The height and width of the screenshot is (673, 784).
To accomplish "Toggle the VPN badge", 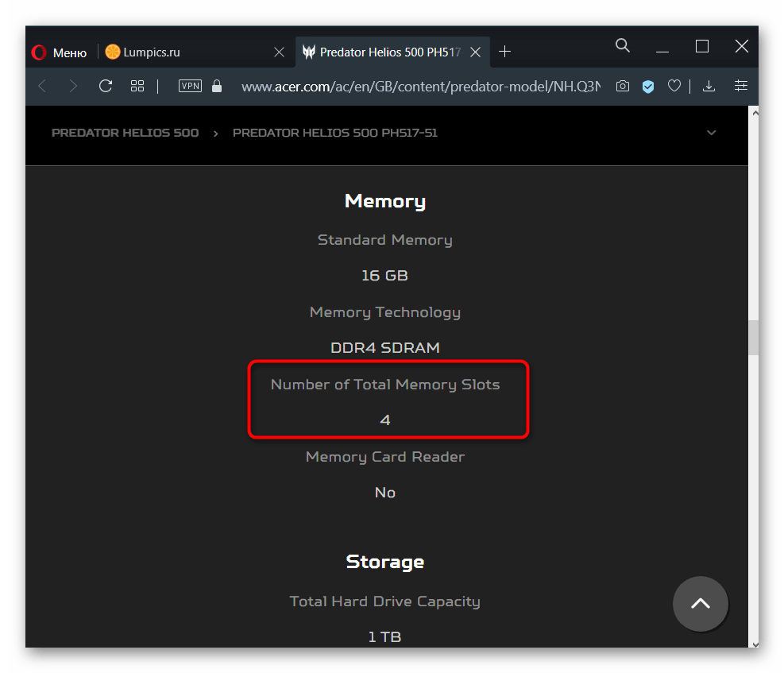I will pyautogui.click(x=190, y=86).
